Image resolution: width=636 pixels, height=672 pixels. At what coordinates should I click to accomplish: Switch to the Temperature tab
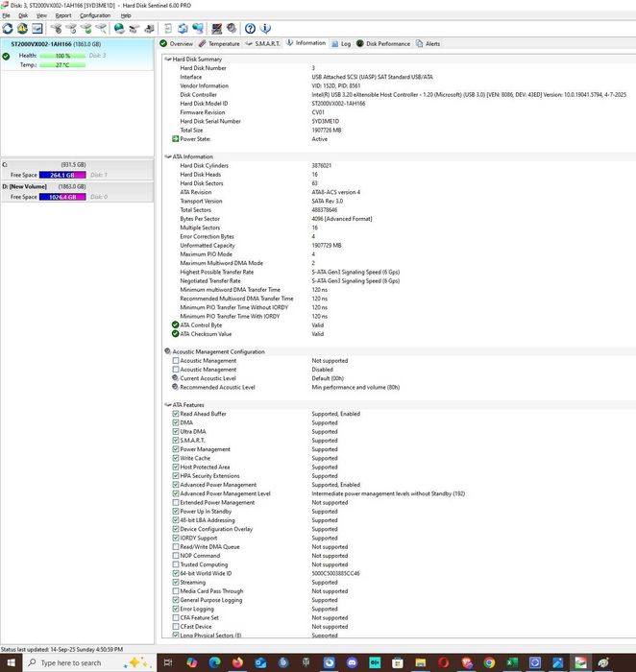pos(219,44)
